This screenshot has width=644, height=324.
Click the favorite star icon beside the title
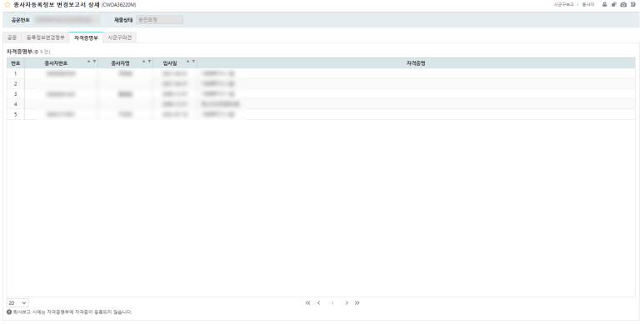pos(7,5)
